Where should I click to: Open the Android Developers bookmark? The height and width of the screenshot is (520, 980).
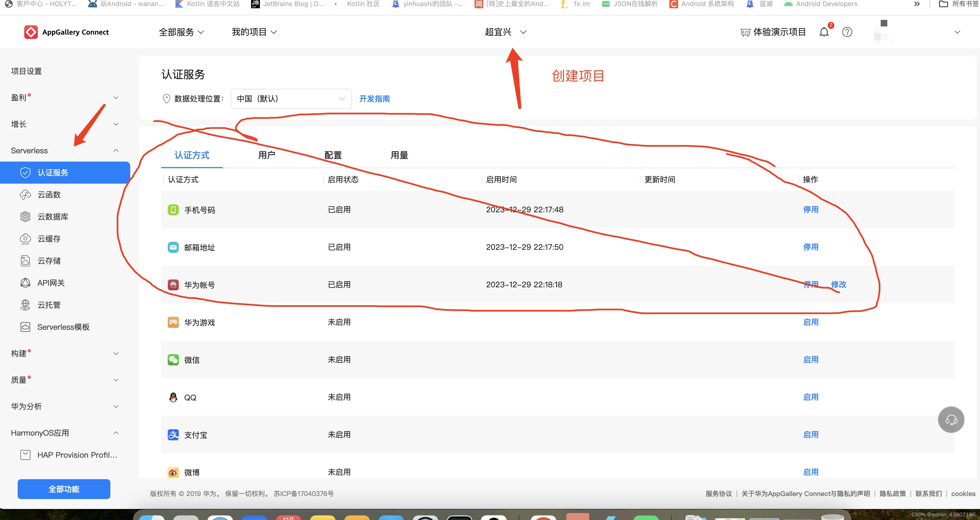pos(821,4)
